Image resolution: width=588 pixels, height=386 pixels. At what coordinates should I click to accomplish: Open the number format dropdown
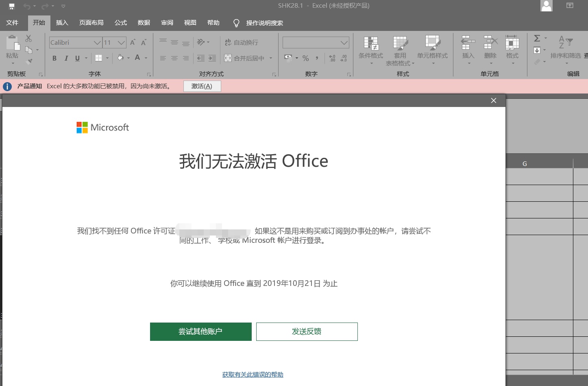(x=344, y=42)
